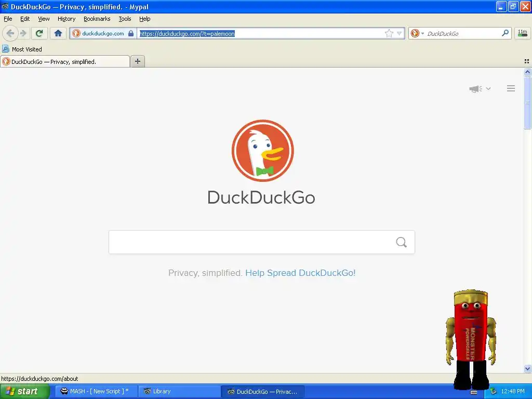Viewport: 532px width, 399px height.
Task: Open the address bar history dropdown arrow
Action: (x=400, y=33)
